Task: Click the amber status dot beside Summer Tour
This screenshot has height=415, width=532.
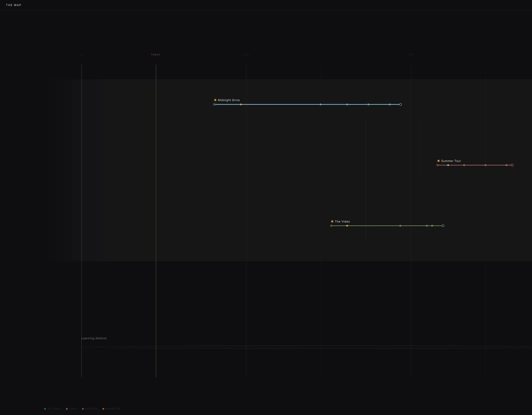Action: pos(438,161)
